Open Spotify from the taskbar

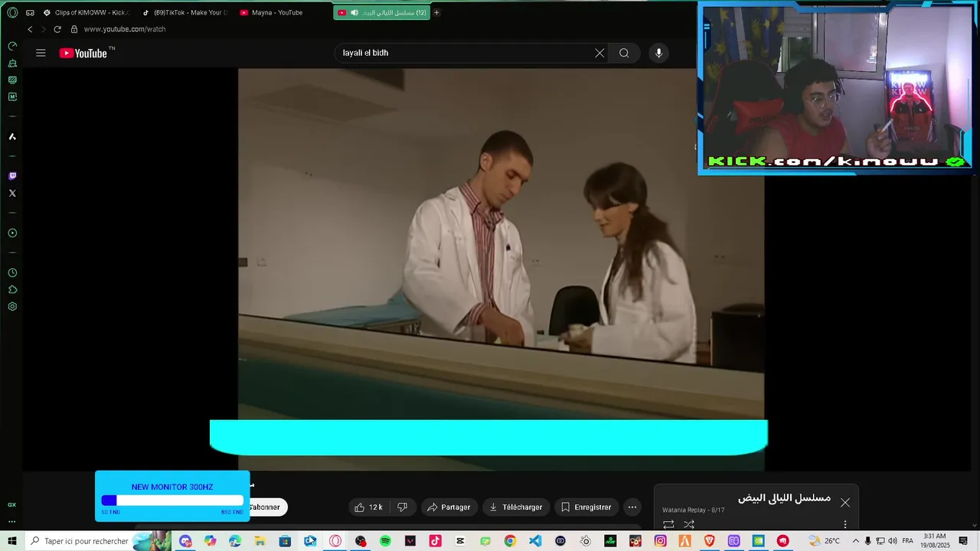coord(385,541)
